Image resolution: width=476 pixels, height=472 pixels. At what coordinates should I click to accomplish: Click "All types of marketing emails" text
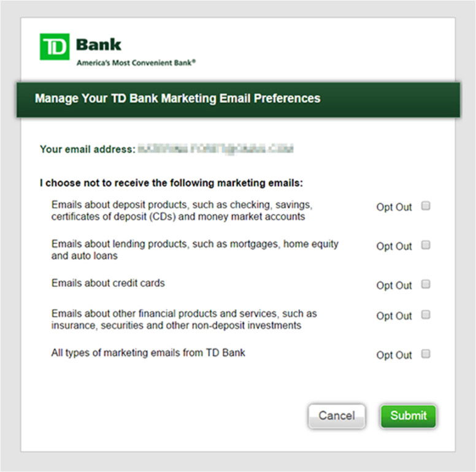point(148,352)
